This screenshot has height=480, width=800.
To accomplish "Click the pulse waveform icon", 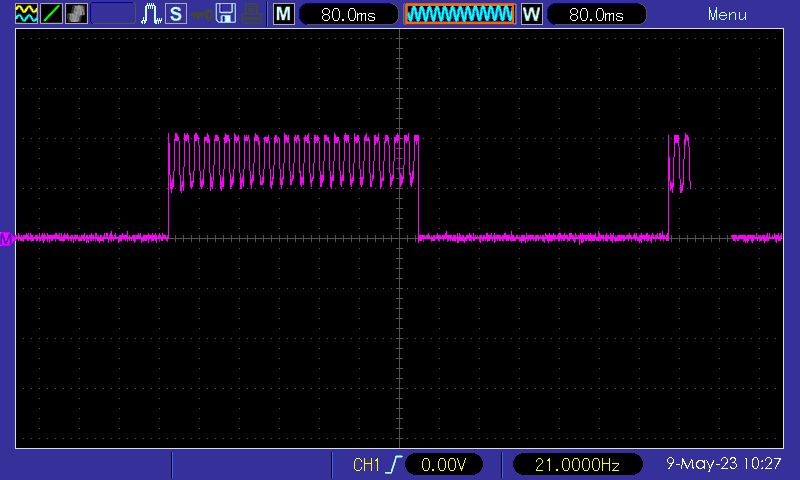I will pyautogui.click(x=151, y=14).
